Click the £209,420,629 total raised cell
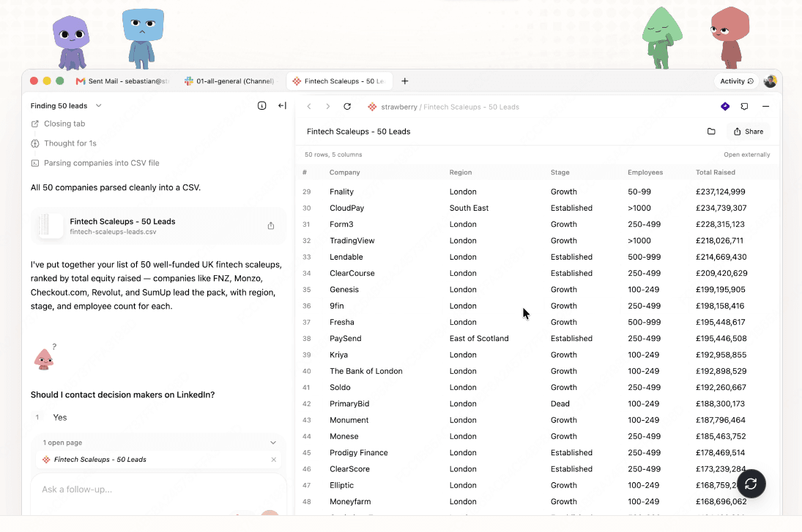802x532 pixels. (x=721, y=274)
